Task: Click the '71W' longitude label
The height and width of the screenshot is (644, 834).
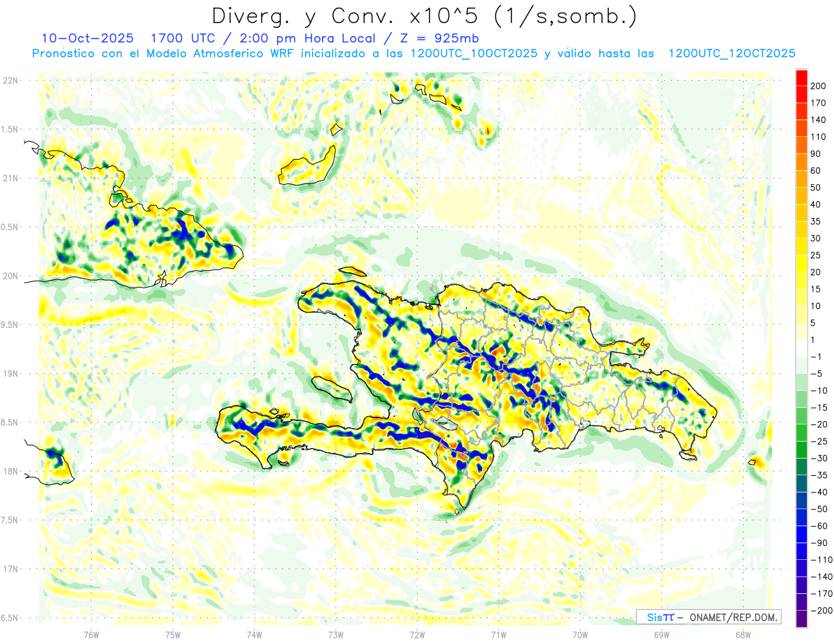Action: pos(498,634)
